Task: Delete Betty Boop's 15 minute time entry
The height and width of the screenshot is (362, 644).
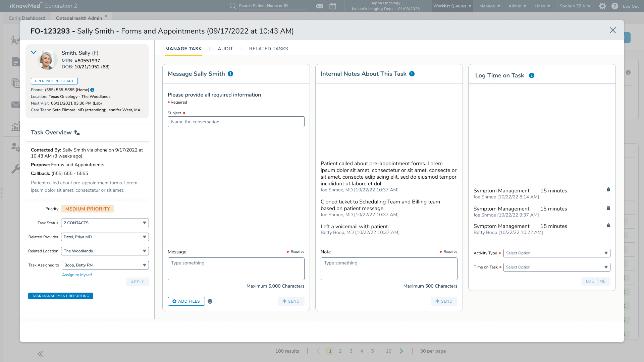Action: [609, 225]
